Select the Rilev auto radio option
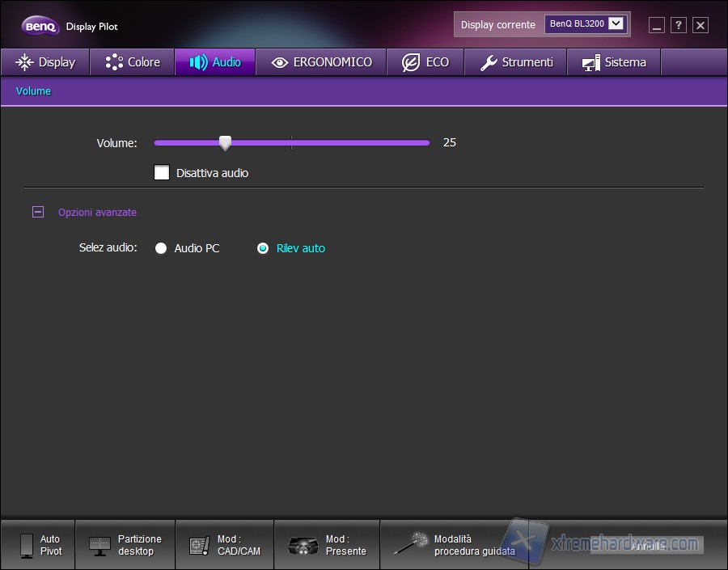Viewport: 728px width, 570px height. click(x=263, y=248)
